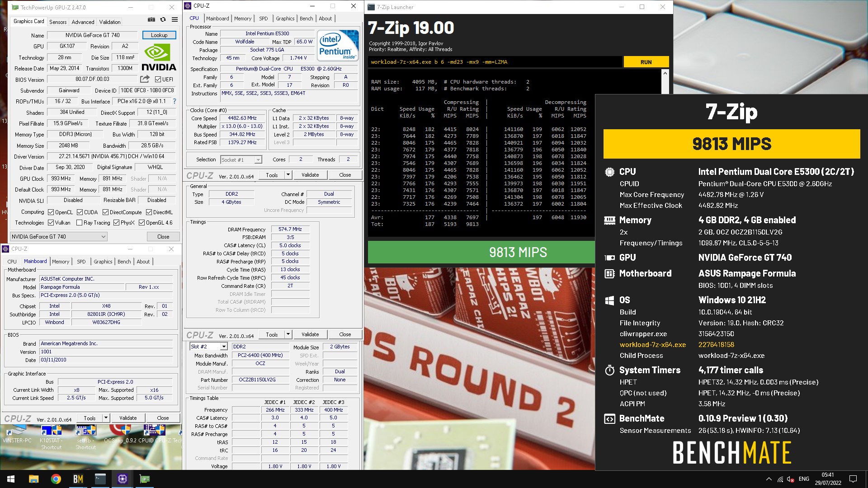
Task: Click the 7-Zip launcher command line field
Action: coord(495,62)
